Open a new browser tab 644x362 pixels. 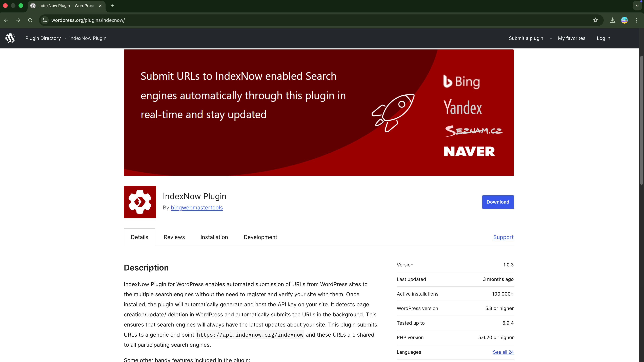point(112,6)
